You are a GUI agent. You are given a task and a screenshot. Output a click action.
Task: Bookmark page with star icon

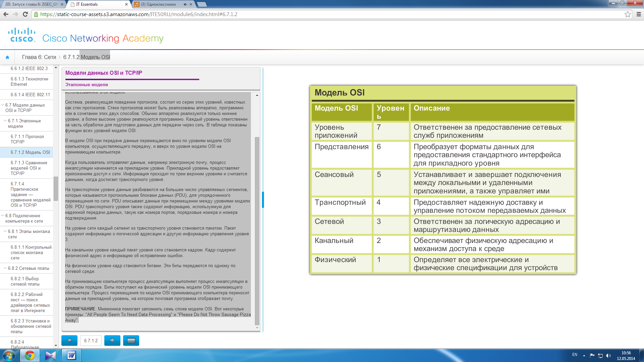628,14
